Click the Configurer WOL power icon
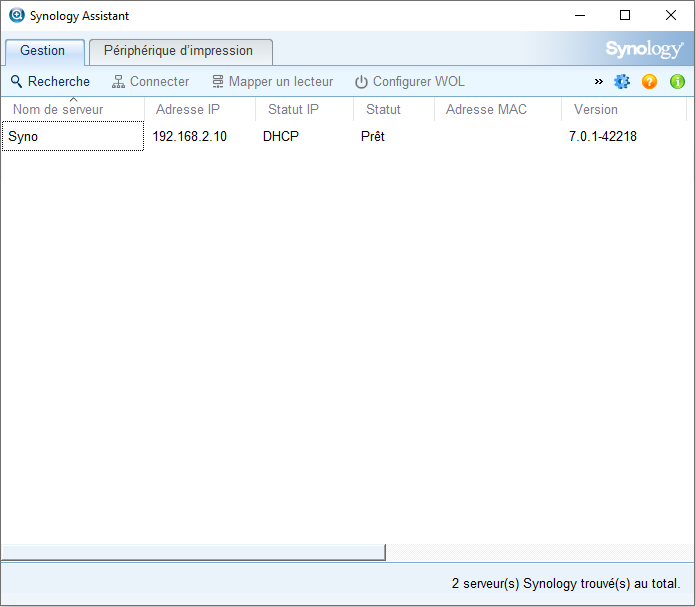 pos(361,82)
